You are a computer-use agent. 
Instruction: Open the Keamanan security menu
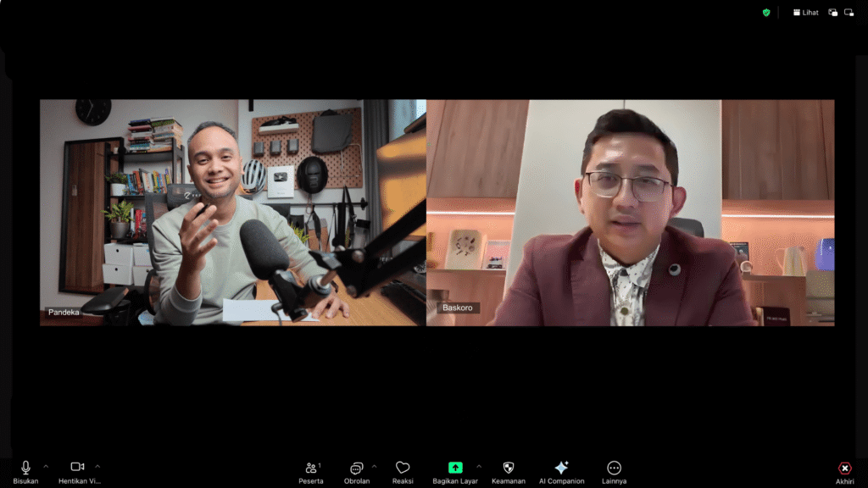[509, 469]
